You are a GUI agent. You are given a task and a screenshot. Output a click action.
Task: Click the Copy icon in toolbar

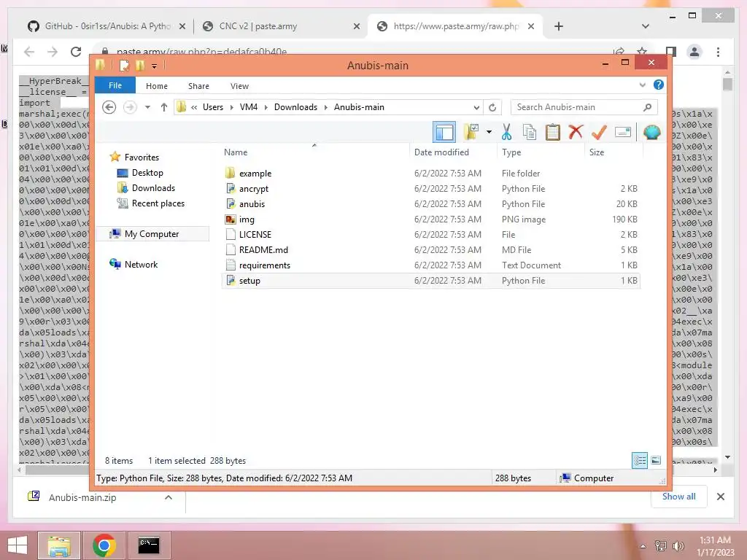pyautogui.click(x=530, y=132)
